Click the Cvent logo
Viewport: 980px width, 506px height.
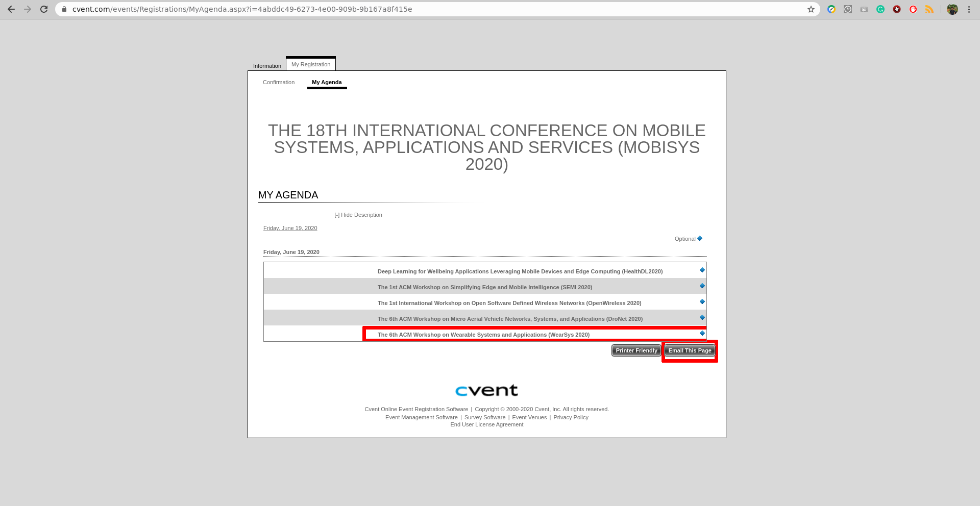point(486,390)
